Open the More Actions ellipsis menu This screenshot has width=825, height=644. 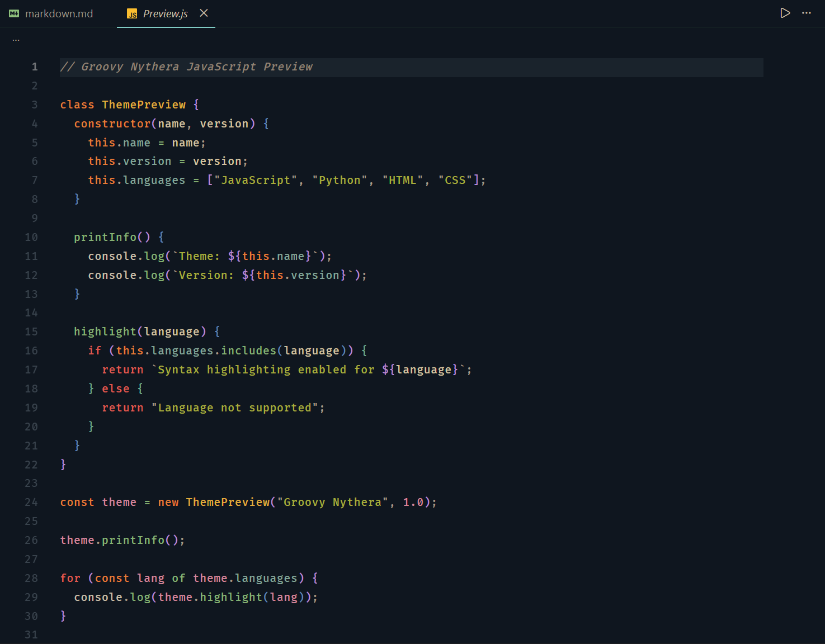click(x=806, y=12)
